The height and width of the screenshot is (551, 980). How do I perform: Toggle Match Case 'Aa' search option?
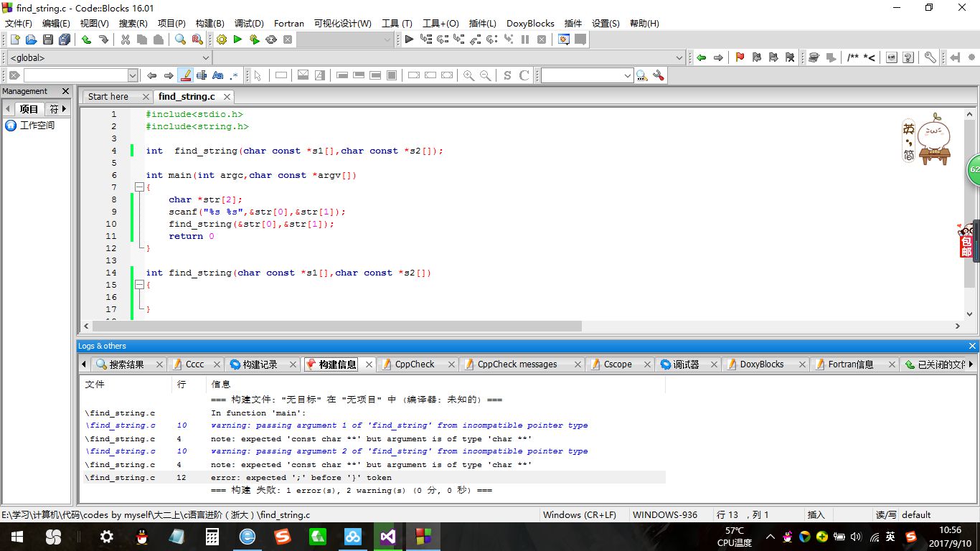coord(217,75)
